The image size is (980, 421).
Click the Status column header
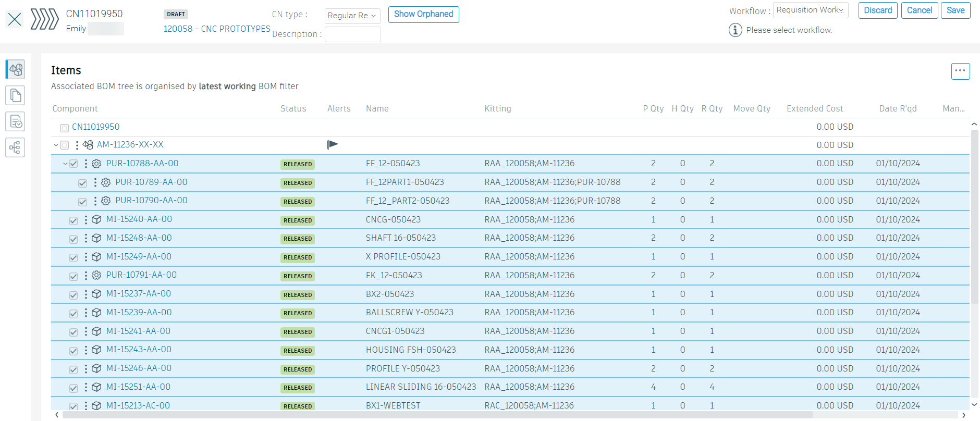(x=293, y=108)
